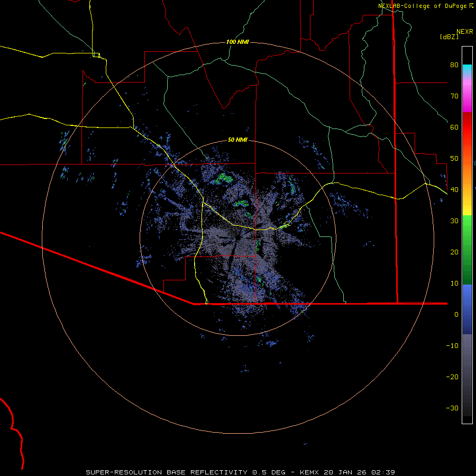Select the "-10" value on the dBZ scale
The image size is (476, 476).
pyautogui.click(x=452, y=346)
